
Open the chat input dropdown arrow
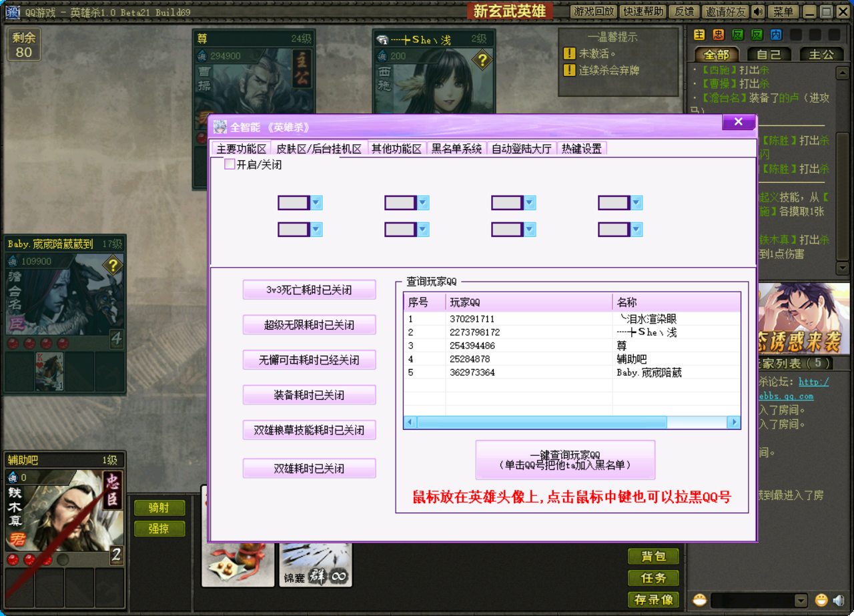click(801, 600)
